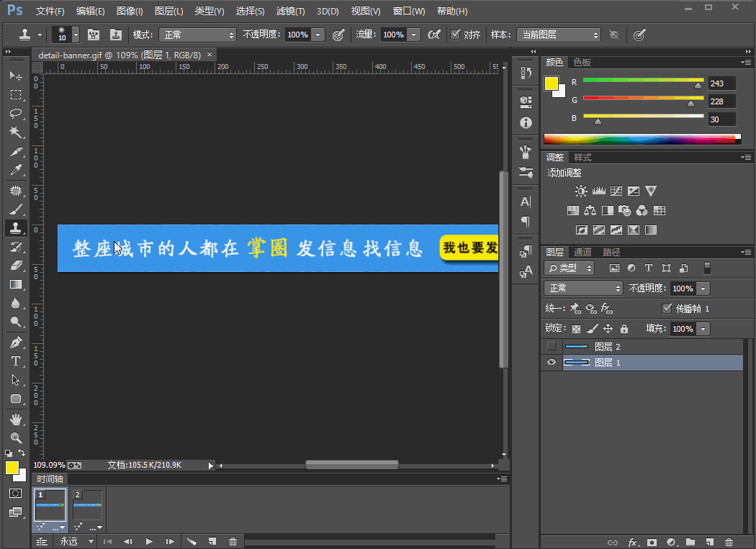Image resolution: width=756 pixels, height=549 pixels.
Task: Toggle the Propagate Frame 1 checkbox
Action: [667, 308]
